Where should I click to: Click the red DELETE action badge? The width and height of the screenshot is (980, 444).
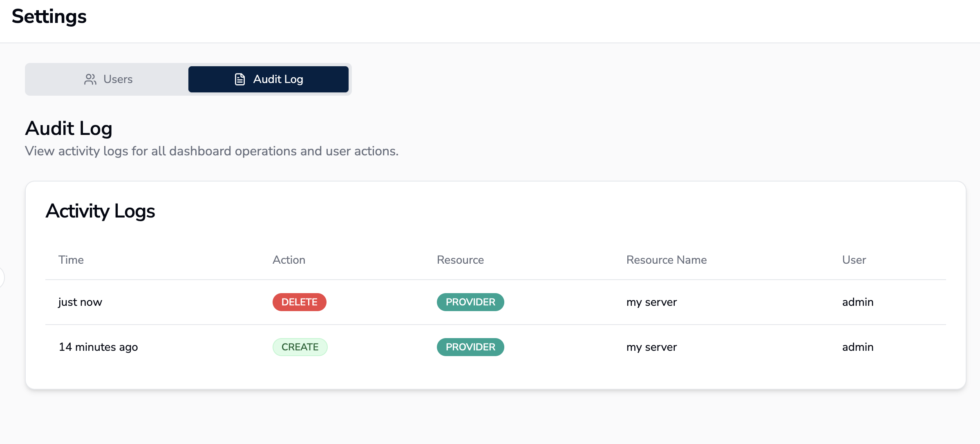click(x=299, y=302)
